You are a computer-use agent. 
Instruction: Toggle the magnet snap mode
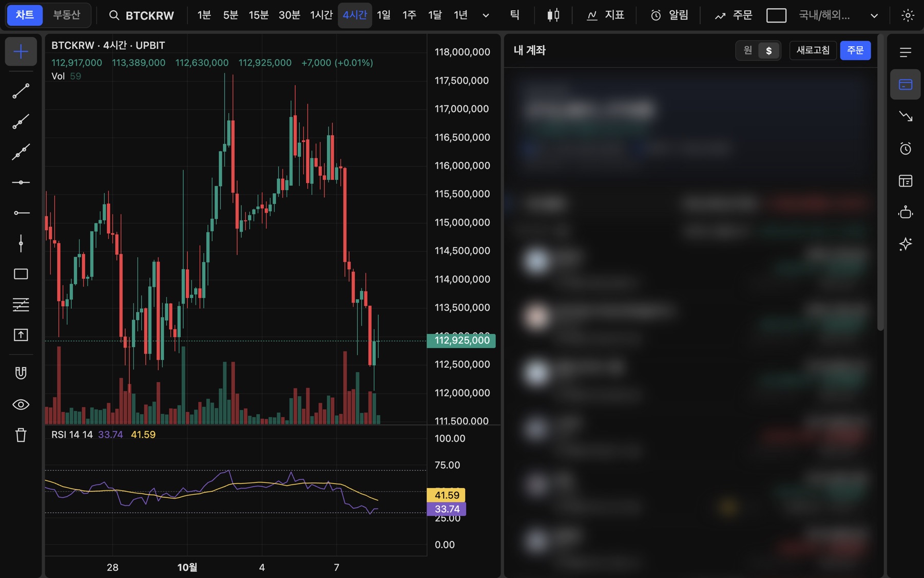[21, 373]
